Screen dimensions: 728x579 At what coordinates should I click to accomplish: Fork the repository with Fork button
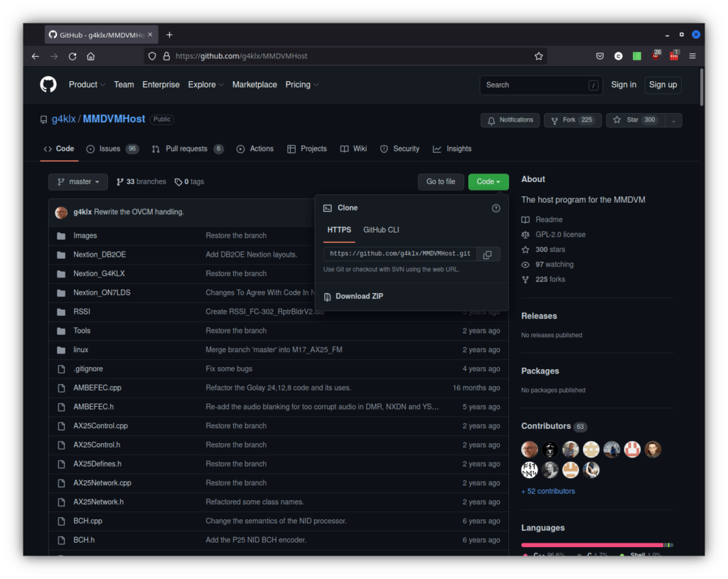point(573,120)
